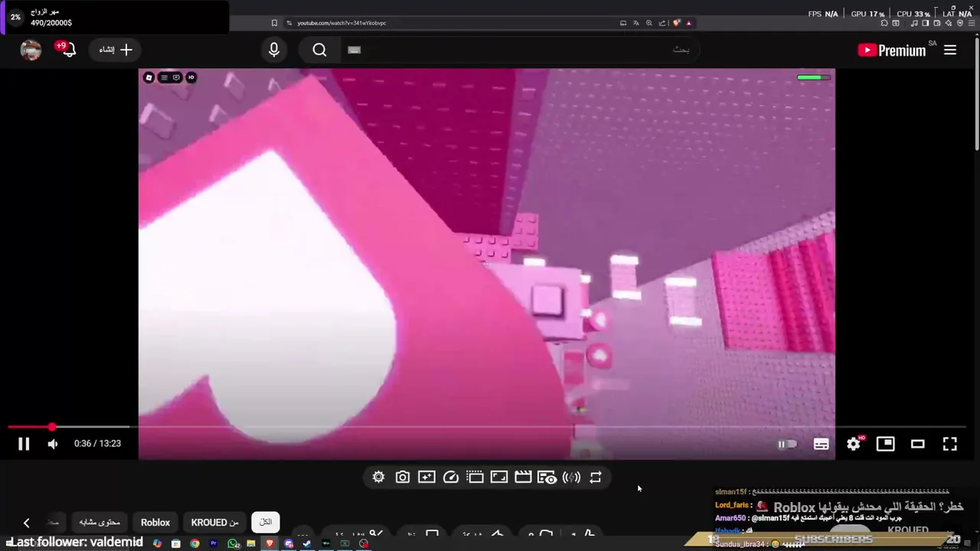Select the "الكل" (All) filter chip

tap(266, 522)
